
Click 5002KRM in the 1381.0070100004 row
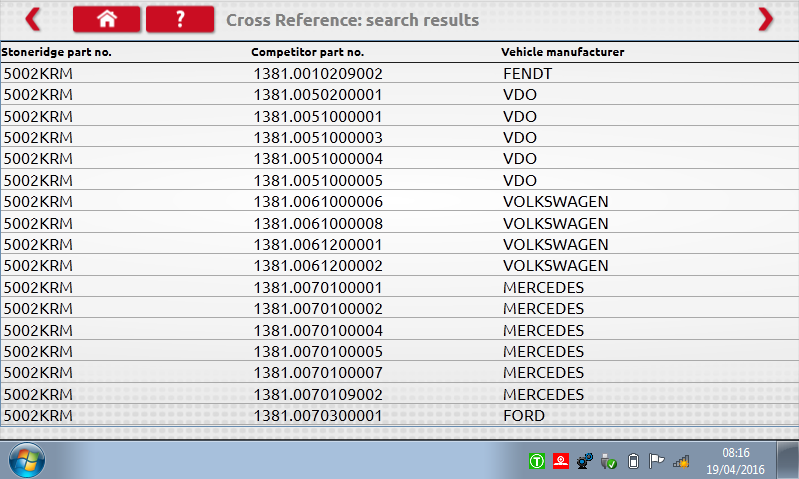click(38, 331)
